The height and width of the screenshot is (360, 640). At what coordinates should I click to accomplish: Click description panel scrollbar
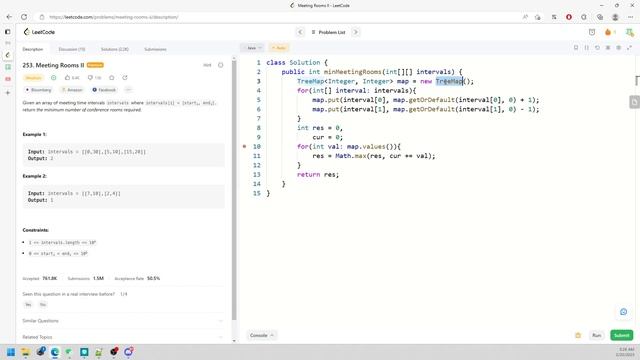[234, 190]
